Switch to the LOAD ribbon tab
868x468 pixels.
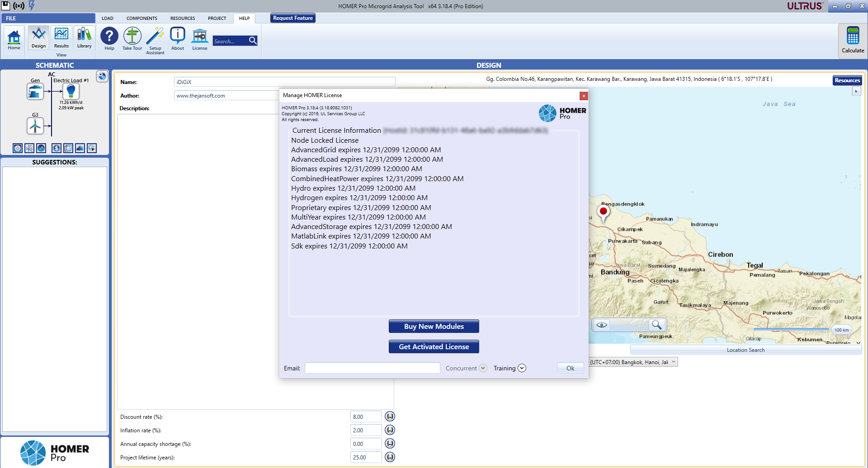click(108, 19)
